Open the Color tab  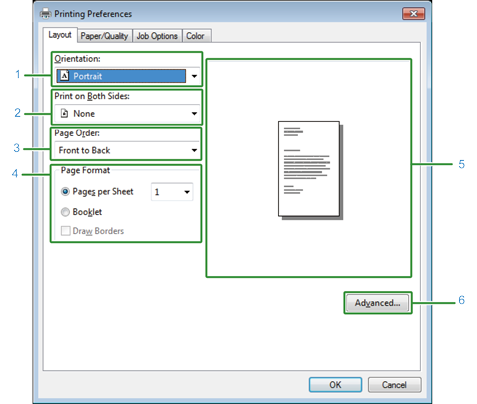click(x=195, y=36)
